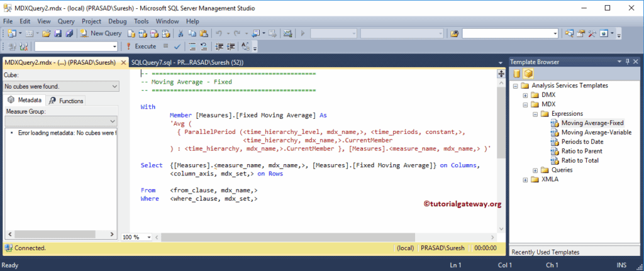Collapse the Analysis Services Templates node
Viewport: 644px width, 271px height.
point(516,86)
